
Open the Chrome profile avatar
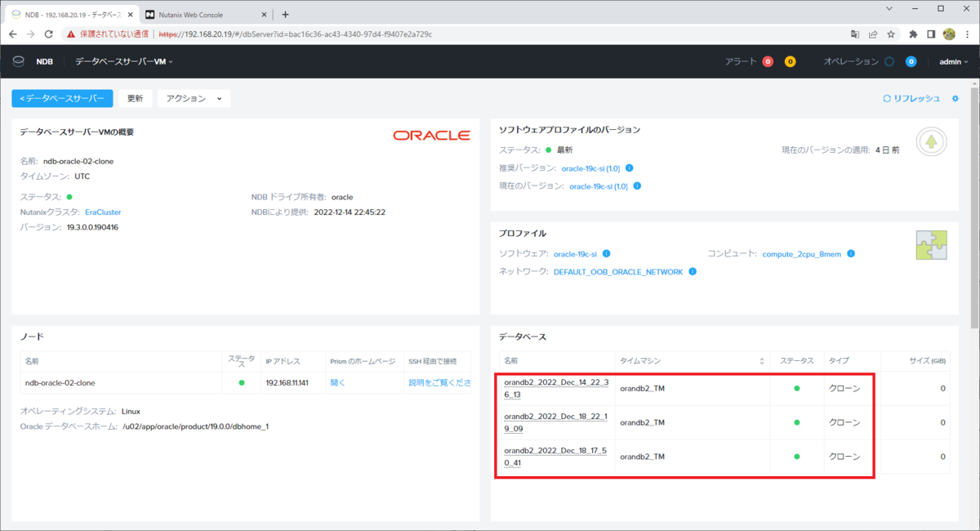click(x=949, y=34)
